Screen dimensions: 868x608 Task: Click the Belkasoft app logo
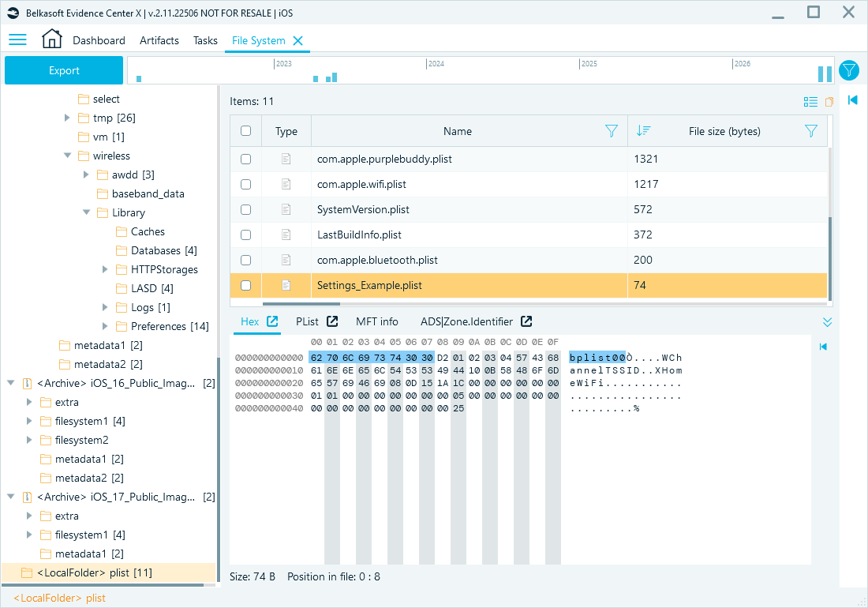click(x=13, y=13)
